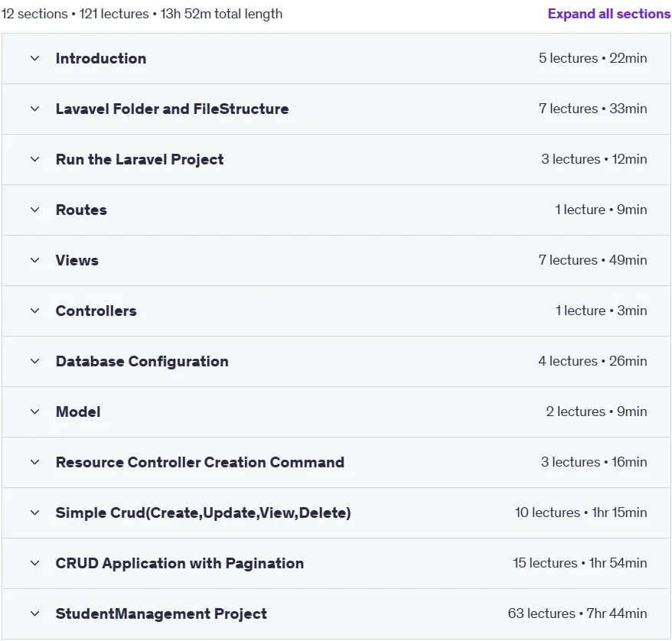Click Expand all sections link

tap(609, 14)
